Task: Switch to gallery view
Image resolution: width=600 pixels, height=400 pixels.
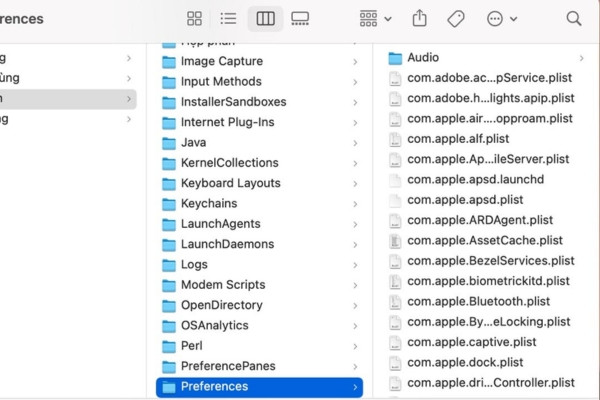Action: point(300,18)
